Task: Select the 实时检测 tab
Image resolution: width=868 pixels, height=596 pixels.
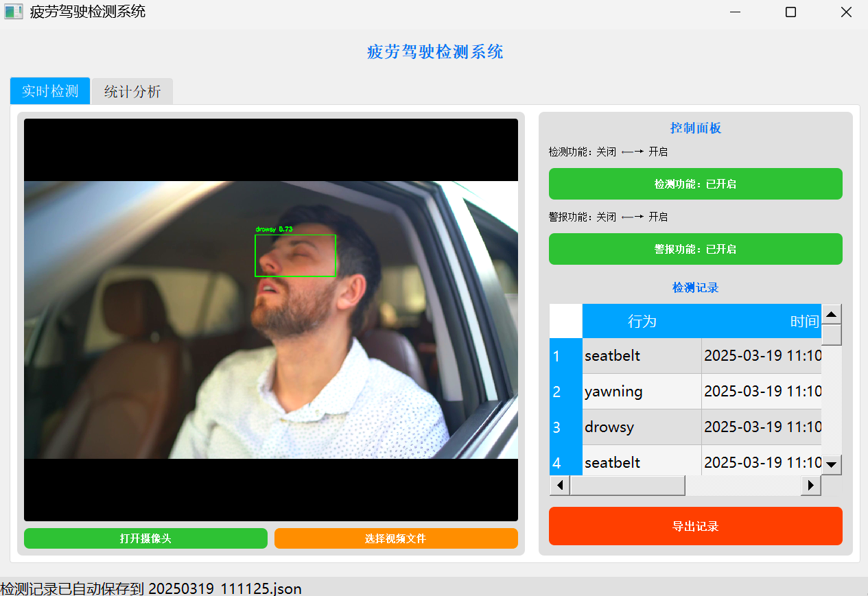Action: pyautogui.click(x=50, y=91)
